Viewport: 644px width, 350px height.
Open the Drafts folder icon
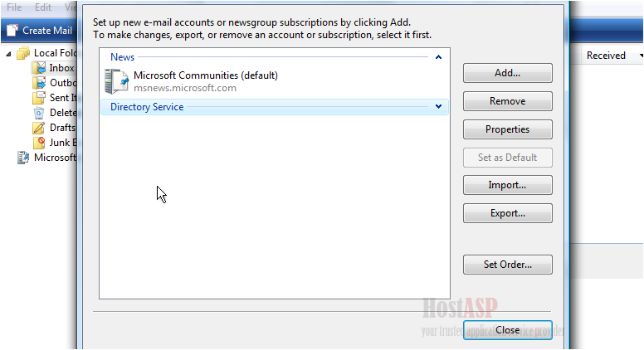pyautogui.click(x=40, y=128)
